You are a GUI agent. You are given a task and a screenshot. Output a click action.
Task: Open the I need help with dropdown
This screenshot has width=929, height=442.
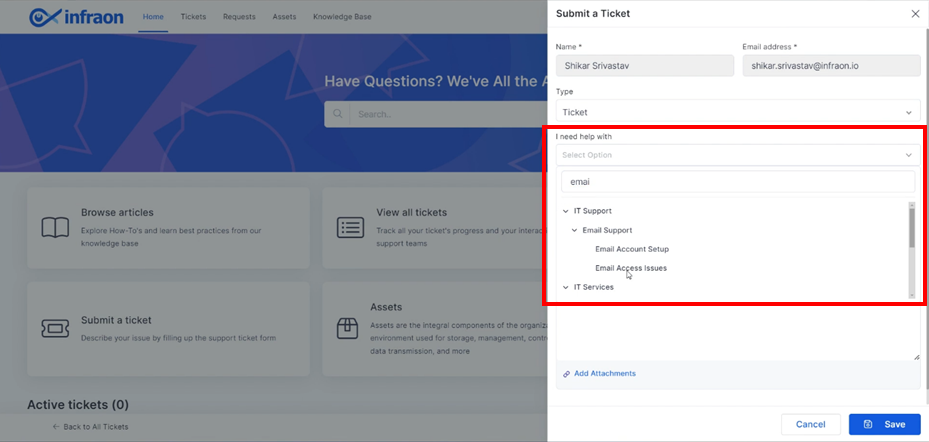(738, 155)
